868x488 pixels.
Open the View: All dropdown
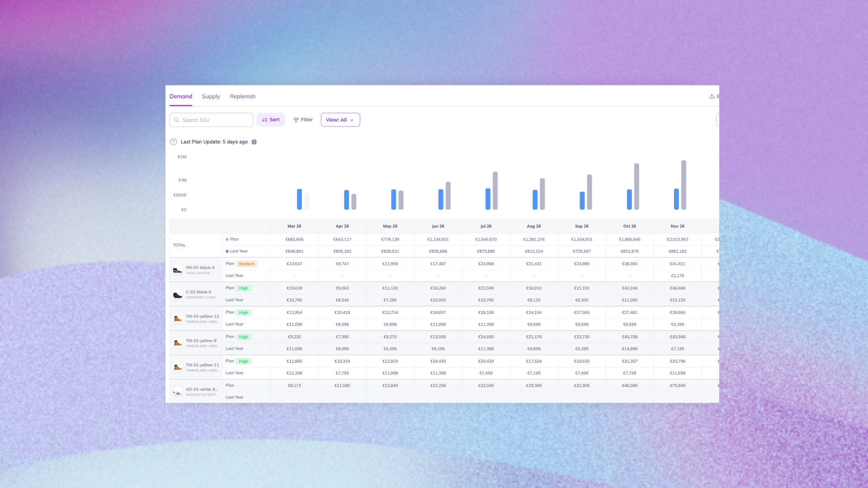pos(340,120)
